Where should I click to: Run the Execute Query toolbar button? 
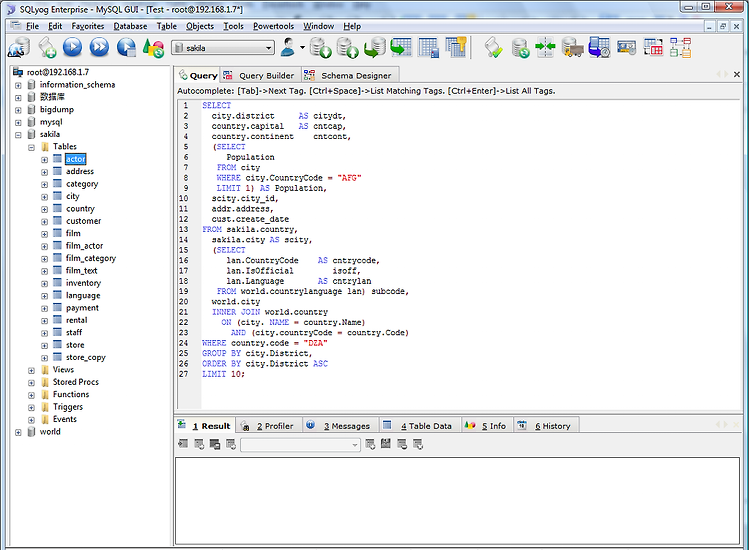pyautogui.click(x=73, y=47)
